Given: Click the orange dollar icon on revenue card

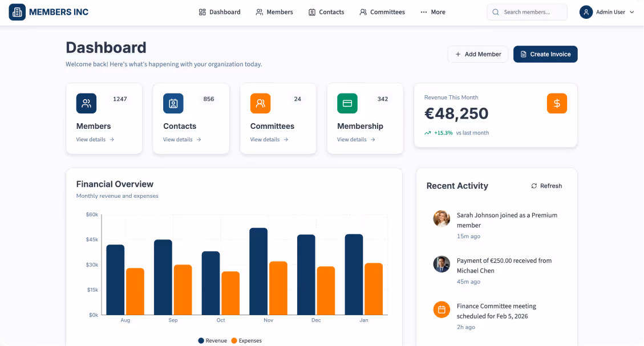Looking at the screenshot, I should click(557, 103).
